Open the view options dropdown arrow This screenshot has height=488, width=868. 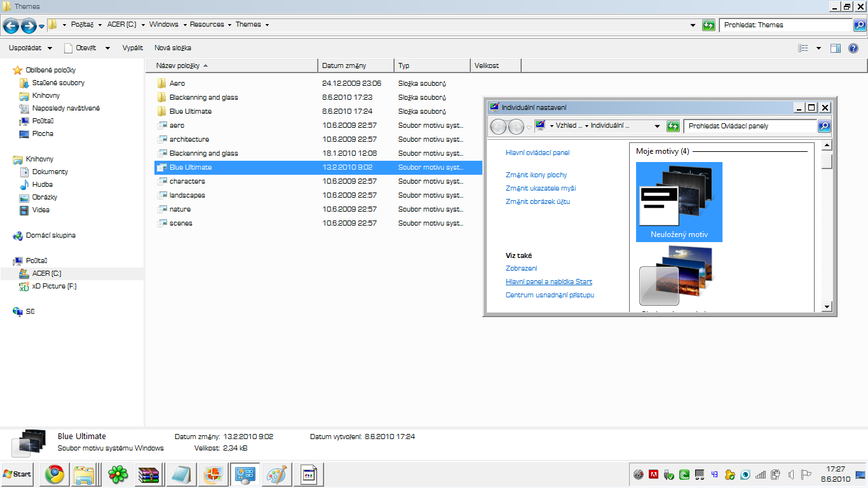point(818,48)
